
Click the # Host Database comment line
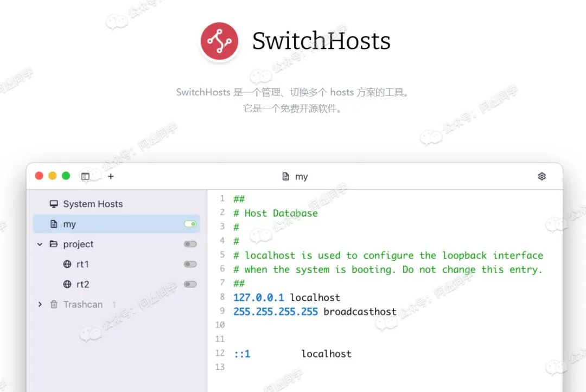276,213
